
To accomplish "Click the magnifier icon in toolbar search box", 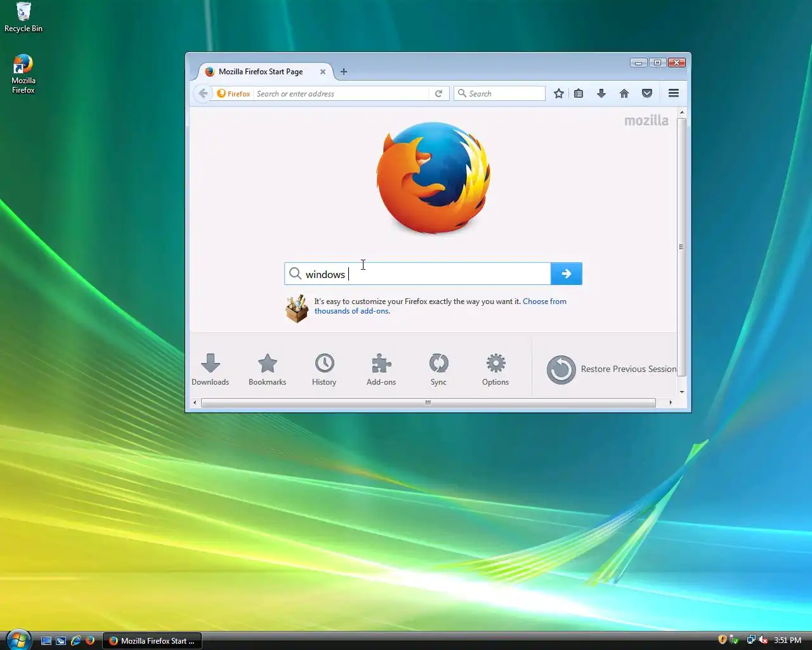I will point(462,93).
